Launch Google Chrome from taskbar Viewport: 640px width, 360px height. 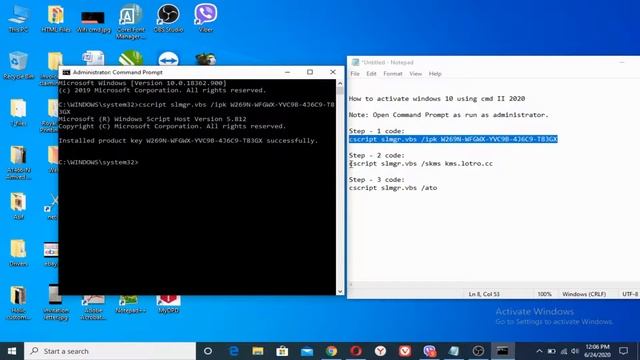point(331,351)
